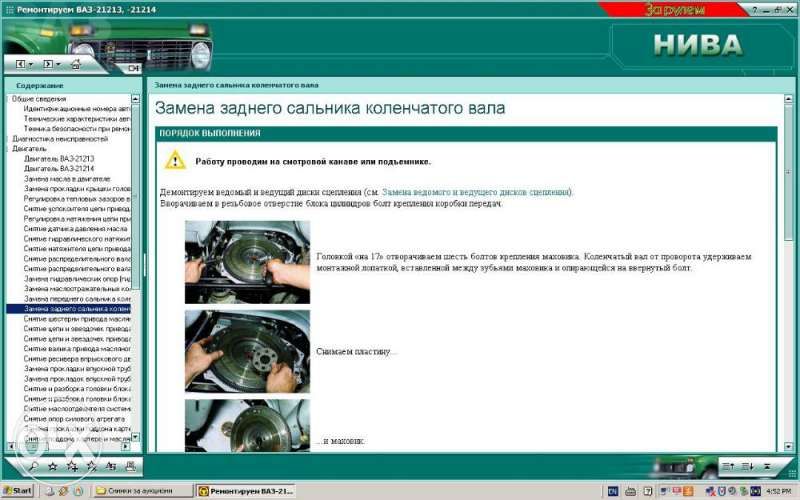Click main page scroll-down arrow
The image size is (800, 500).
[x=788, y=446]
